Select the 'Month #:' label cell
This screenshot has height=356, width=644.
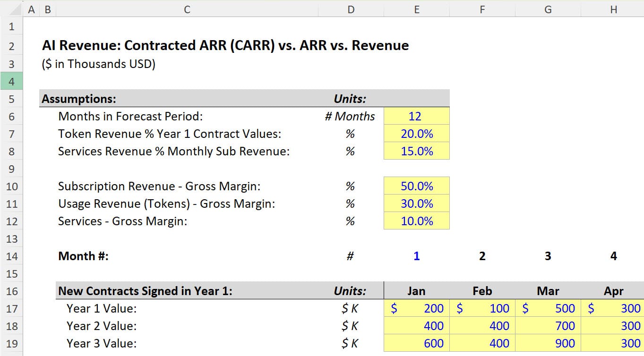84,256
